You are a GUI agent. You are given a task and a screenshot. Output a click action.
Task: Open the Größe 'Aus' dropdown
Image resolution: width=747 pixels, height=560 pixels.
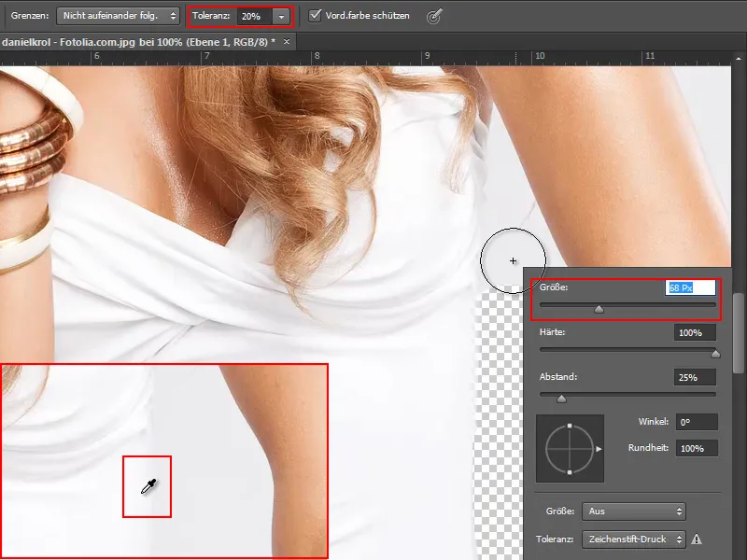click(634, 511)
